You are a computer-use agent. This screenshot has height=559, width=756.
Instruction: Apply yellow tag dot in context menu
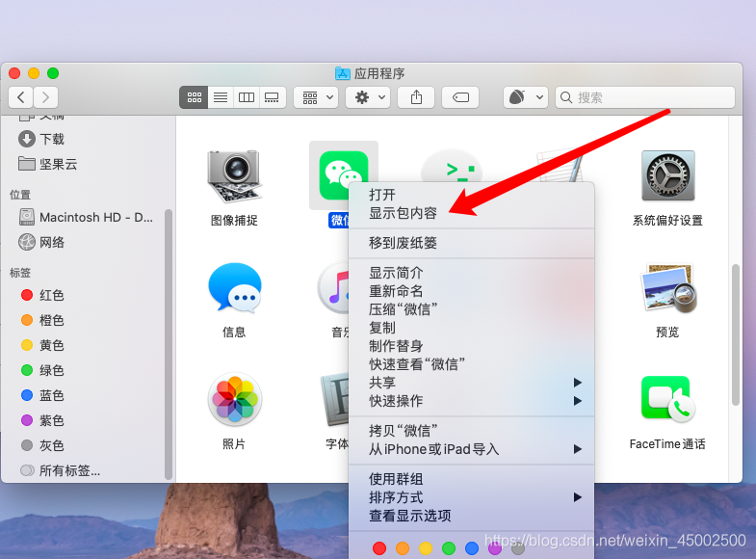426,548
